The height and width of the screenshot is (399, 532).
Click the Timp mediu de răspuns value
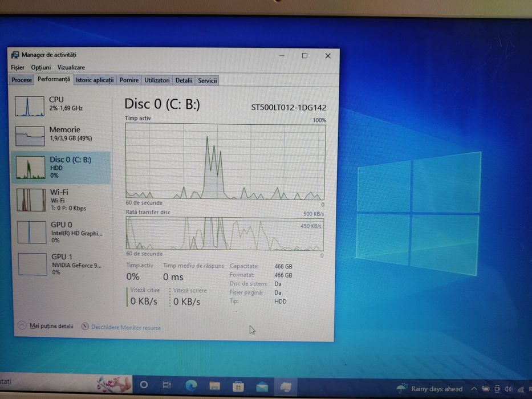pyautogui.click(x=173, y=277)
